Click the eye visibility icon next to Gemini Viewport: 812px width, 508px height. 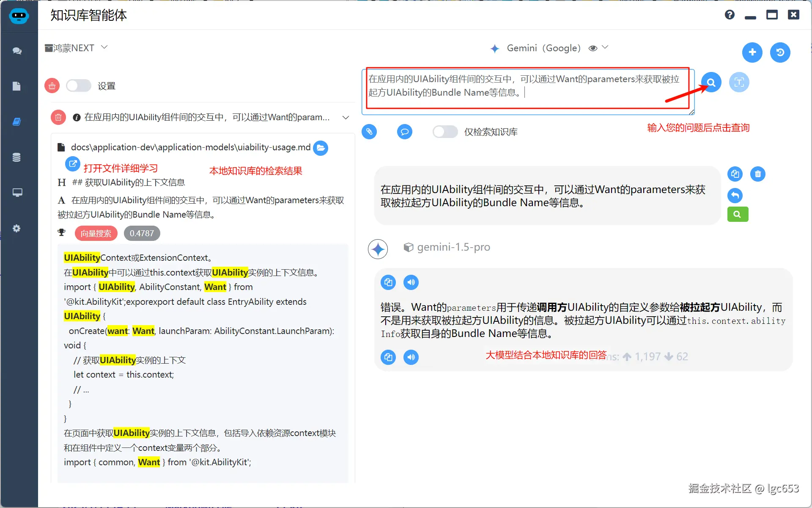[x=593, y=48]
